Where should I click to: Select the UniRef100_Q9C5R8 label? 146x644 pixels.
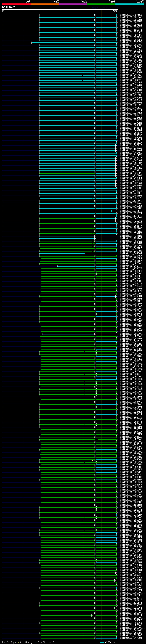pyautogui.click(x=131, y=20)
